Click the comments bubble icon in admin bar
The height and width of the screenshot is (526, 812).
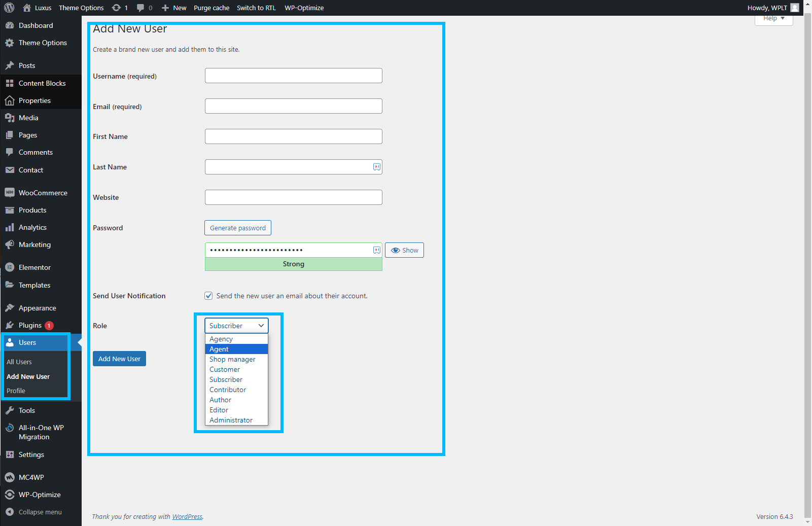point(140,8)
